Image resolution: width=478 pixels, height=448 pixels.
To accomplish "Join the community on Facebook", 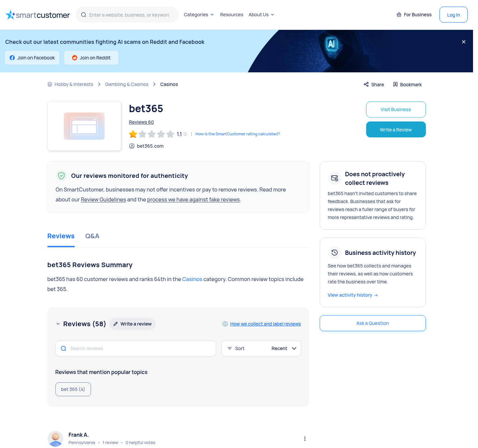I will (x=32, y=58).
